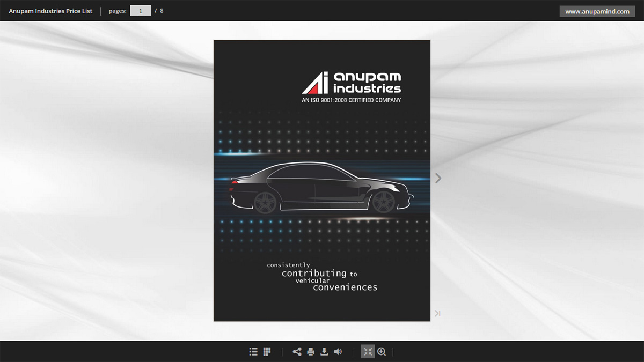Click the 'Anupam Industries Price List' title
The width and height of the screenshot is (644, 362).
click(50, 11)
